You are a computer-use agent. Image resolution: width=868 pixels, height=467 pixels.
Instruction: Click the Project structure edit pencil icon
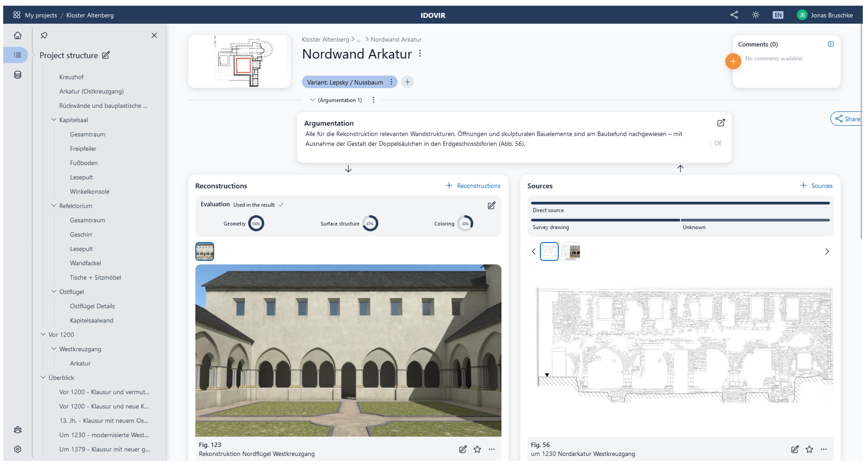click(106, 55)
